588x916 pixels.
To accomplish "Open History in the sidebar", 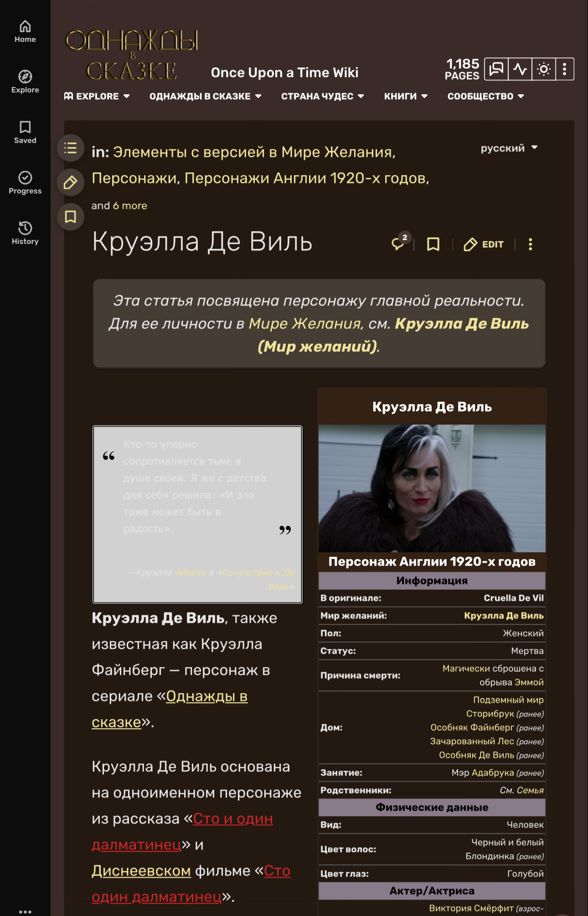I will click(25, 234).
